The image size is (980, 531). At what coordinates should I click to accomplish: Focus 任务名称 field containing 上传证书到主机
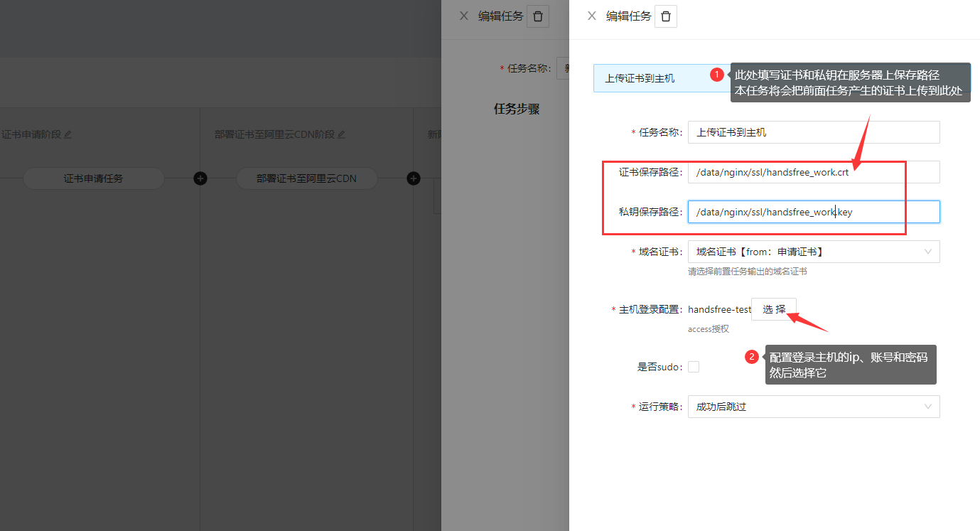[x=813, y=132]
